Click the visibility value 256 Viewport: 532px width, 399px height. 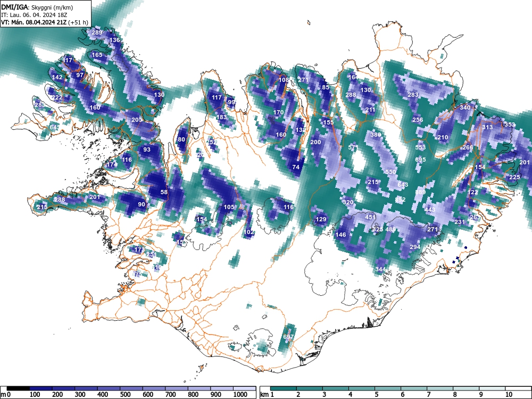pyautogui.click(x=418, y=119)
